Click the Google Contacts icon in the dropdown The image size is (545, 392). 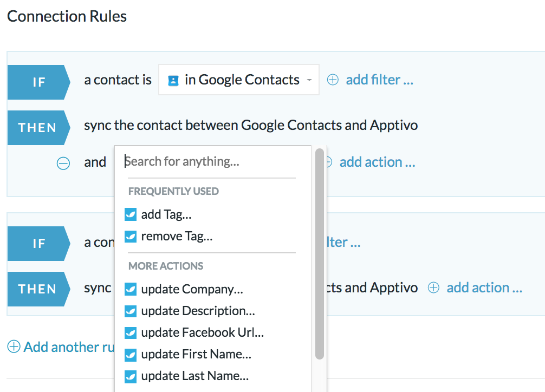[x=173, y=80]
